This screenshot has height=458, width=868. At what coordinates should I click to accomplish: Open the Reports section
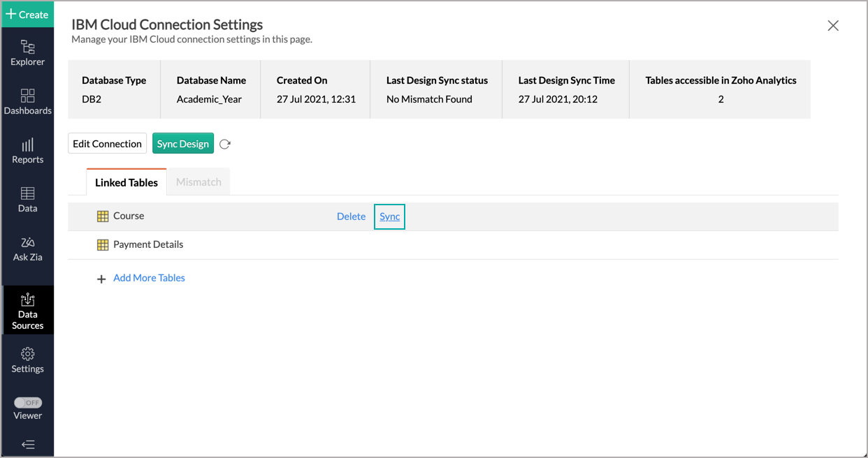click(27, 151)
